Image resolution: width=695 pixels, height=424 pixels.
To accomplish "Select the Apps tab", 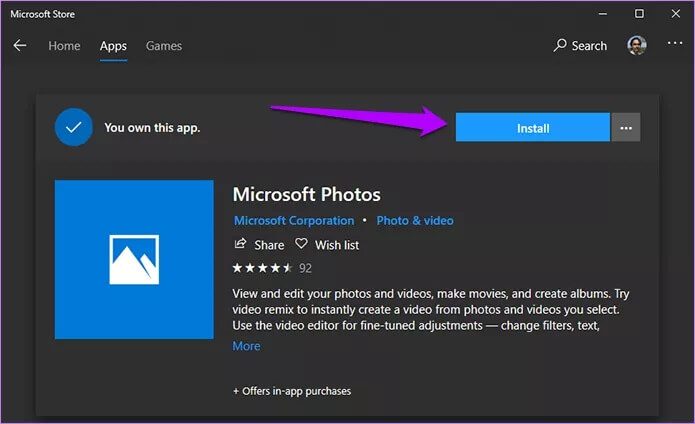I will click(x=113, y=46).
